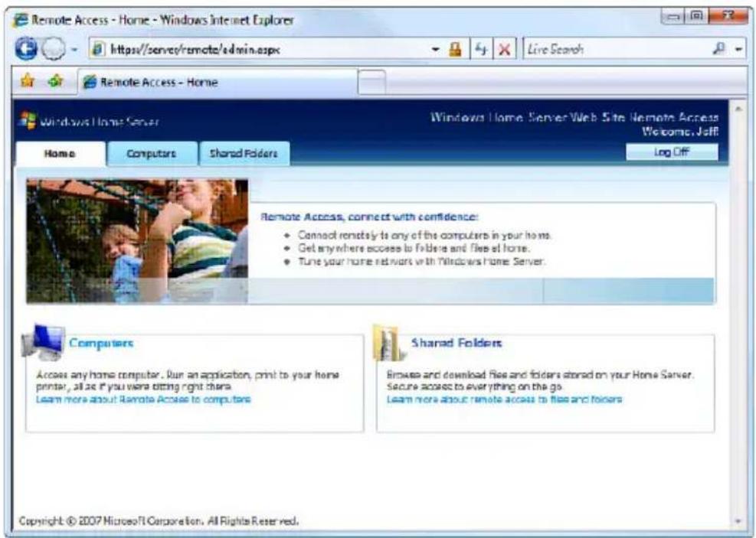756x538 pixels.
Task: Open a new blank browser tab
Action: (371, 83)
